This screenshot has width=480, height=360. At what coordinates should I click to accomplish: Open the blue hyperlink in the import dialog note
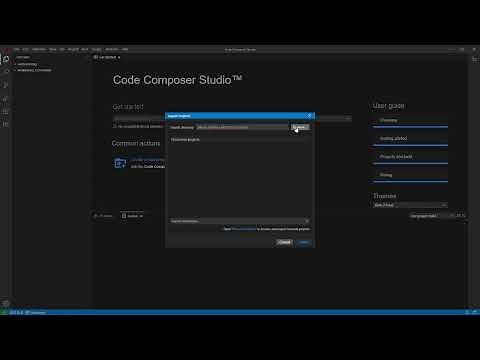(244, 229)
